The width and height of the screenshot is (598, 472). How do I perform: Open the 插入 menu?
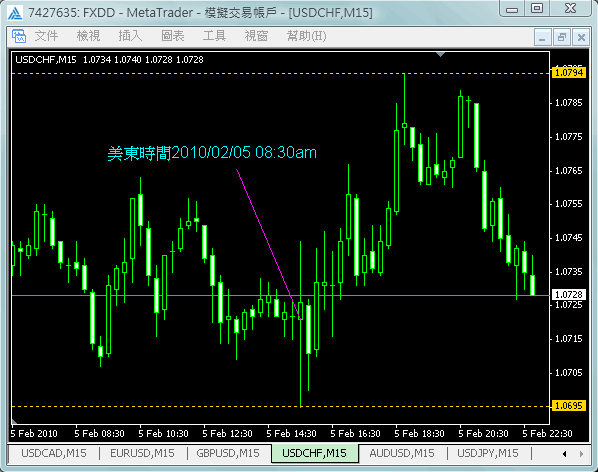click(x=130, y=36)
